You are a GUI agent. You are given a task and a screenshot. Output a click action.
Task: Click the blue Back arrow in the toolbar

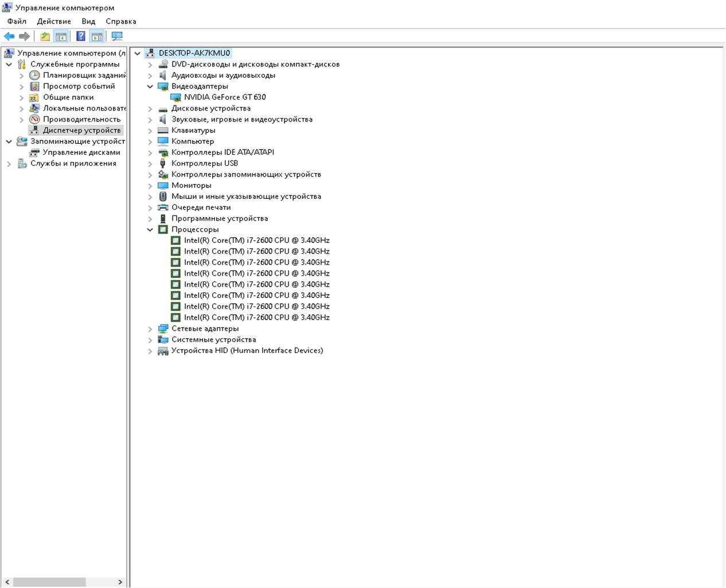point(9,36)
